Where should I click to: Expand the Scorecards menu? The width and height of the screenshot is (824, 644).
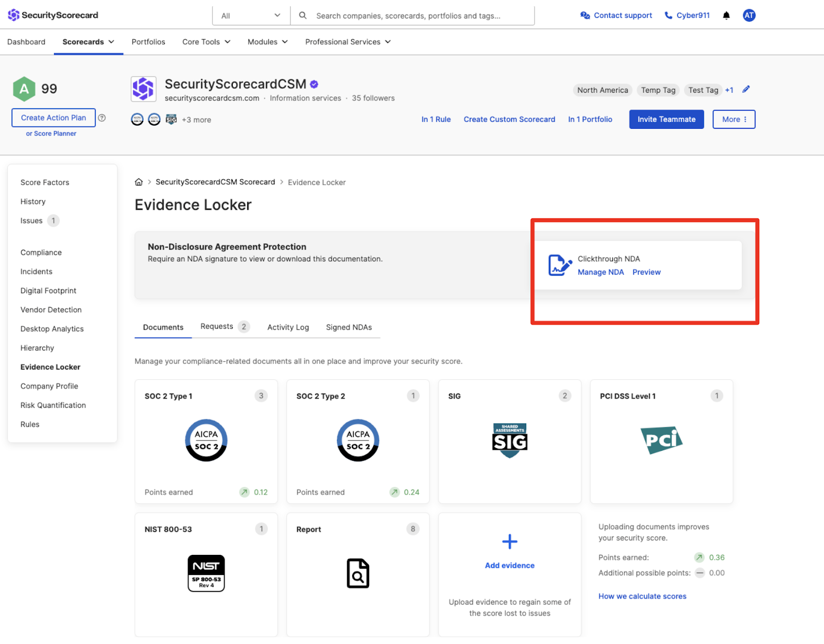tap(88, 42)
